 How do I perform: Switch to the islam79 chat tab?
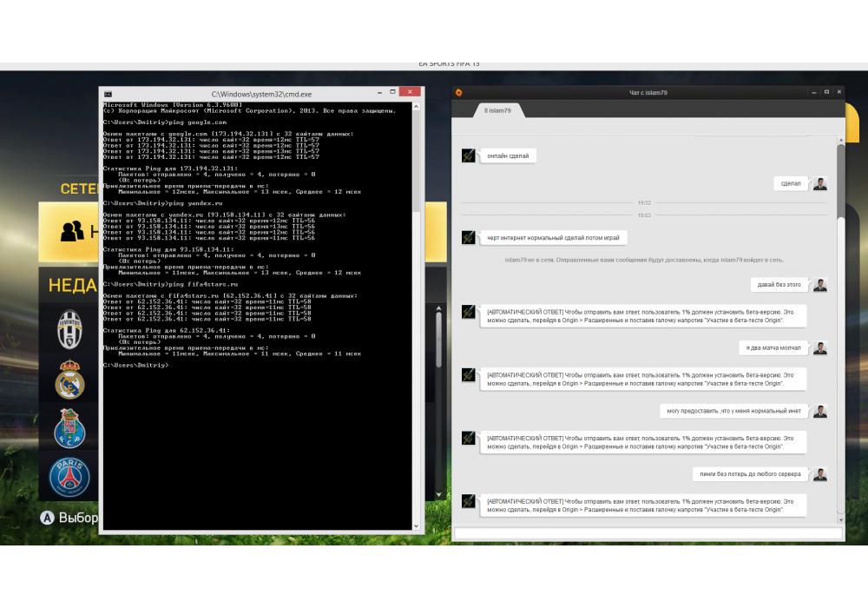[x=497, y=110]
